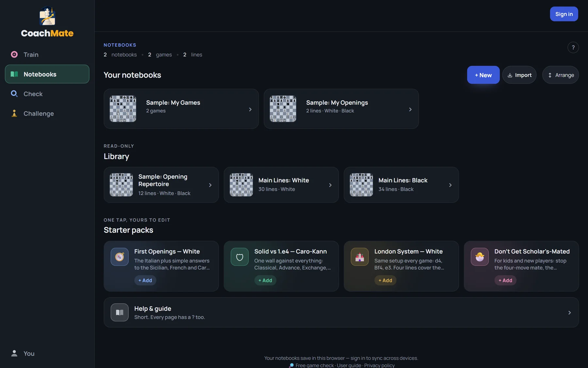The height and width of the screenshot is (368, 588).
Task: Open the User guide footer link
Action: pos(349,365)
